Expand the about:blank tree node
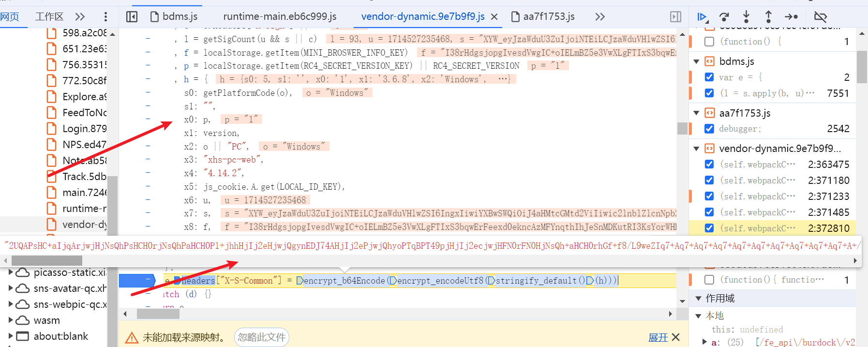The height and width of the screenshot is (347, 868). (11, 336)
